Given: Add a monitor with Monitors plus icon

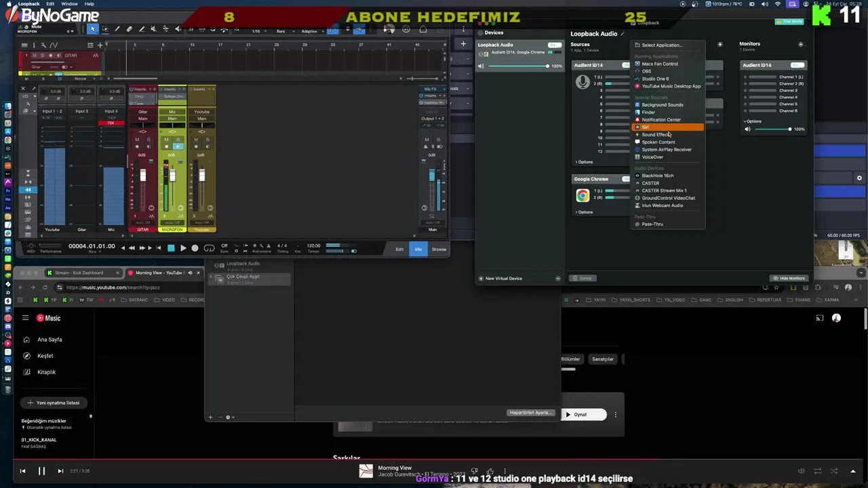Looking at the screenshot, I should 800,44.
